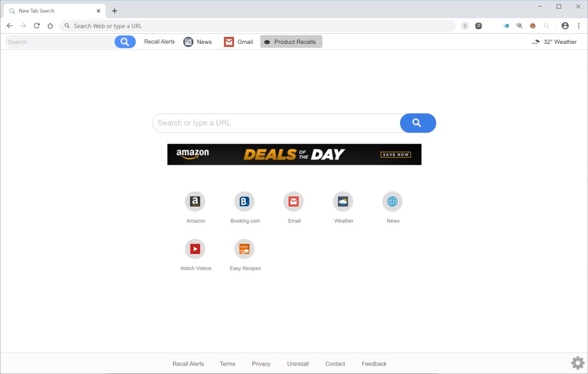Click the browser forward arrow
588x374 pixels.
coord(23,26)
